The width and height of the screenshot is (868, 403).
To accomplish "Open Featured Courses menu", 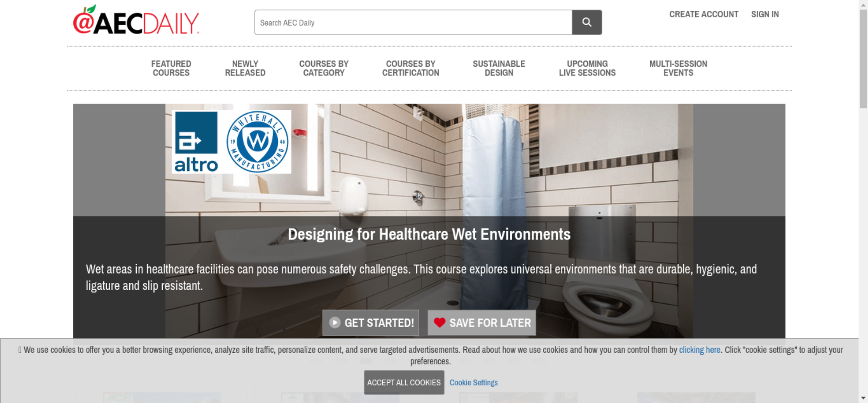I will [x=171, y=69].
